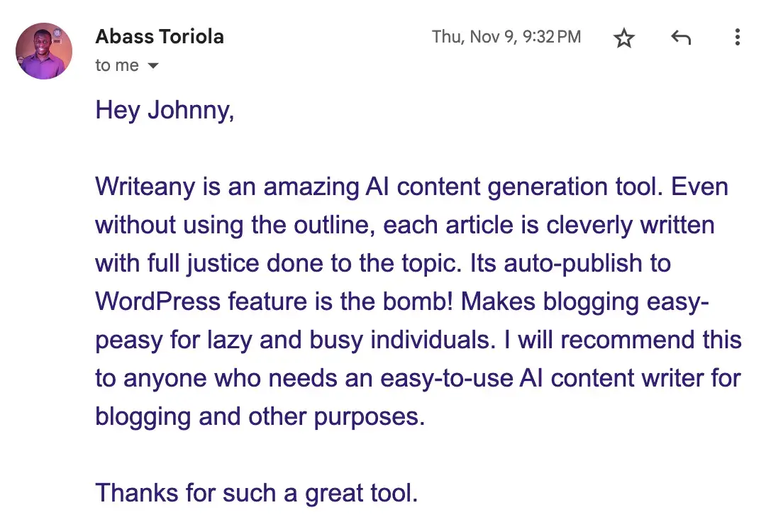
Task: Expand recipient details arrow beside "to me"
Action: [x=152, y=66]
